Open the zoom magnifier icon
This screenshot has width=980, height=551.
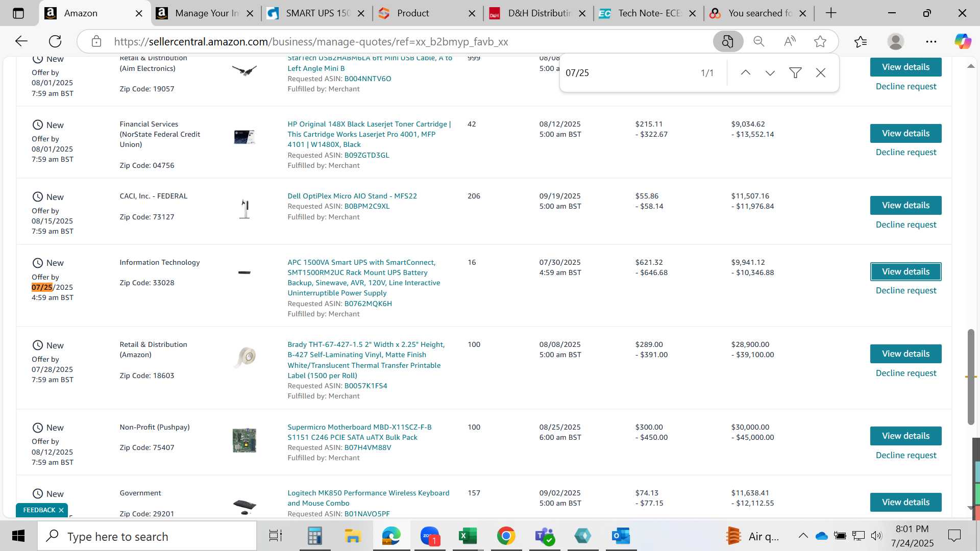tap(759, 41)
